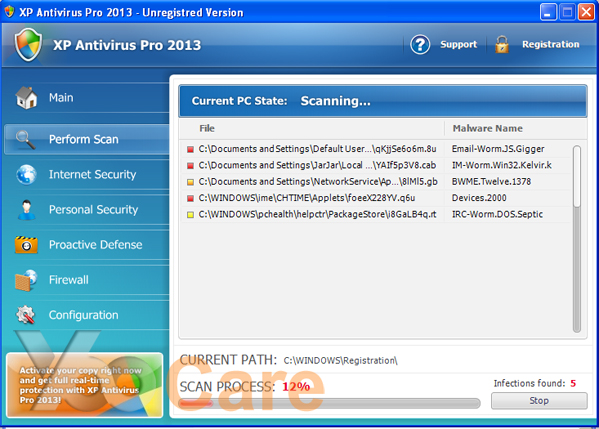The image size is (599, 429).
Task: Select the pchealth PackageStore i8GaLB4q.rt path
Action: [x=317, y=215]
